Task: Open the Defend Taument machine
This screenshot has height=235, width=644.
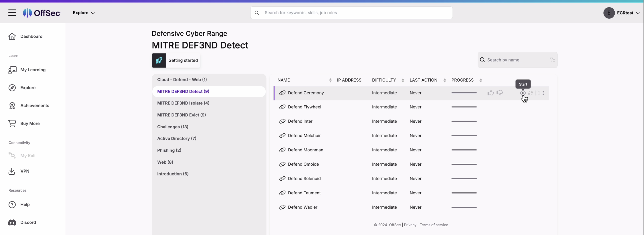Action: click(304, 193)
